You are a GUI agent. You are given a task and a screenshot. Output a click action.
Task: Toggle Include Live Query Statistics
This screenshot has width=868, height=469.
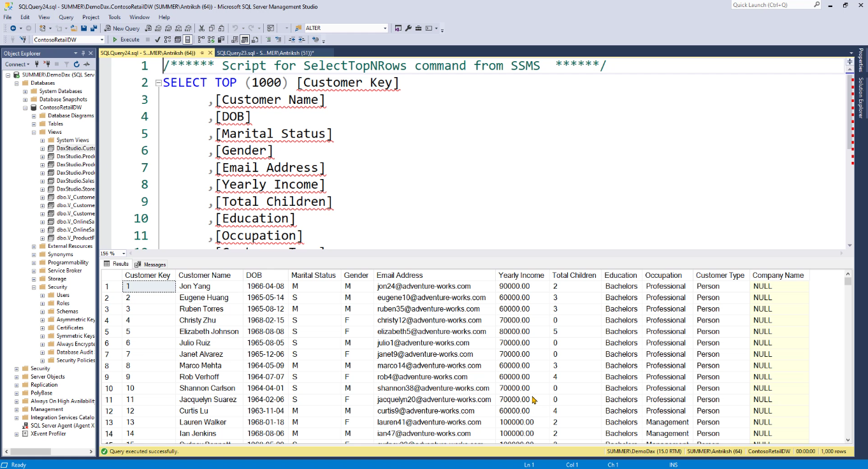[x=211, y=40]
